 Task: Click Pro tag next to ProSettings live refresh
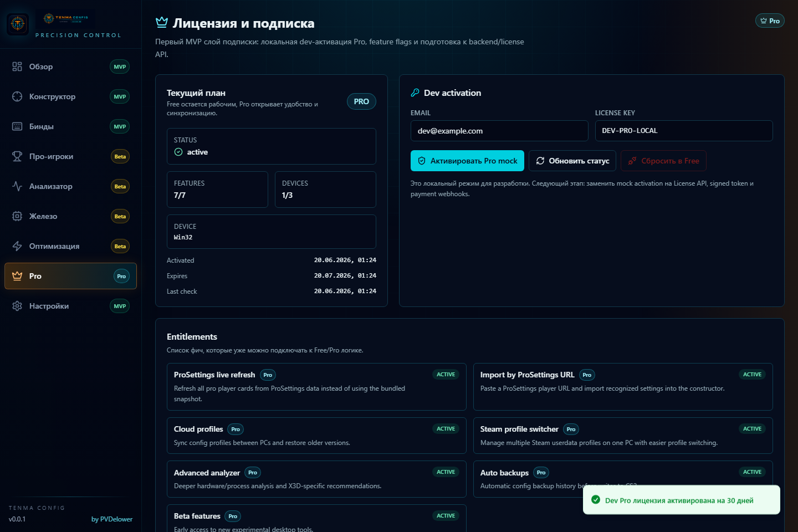coord(268,375)
